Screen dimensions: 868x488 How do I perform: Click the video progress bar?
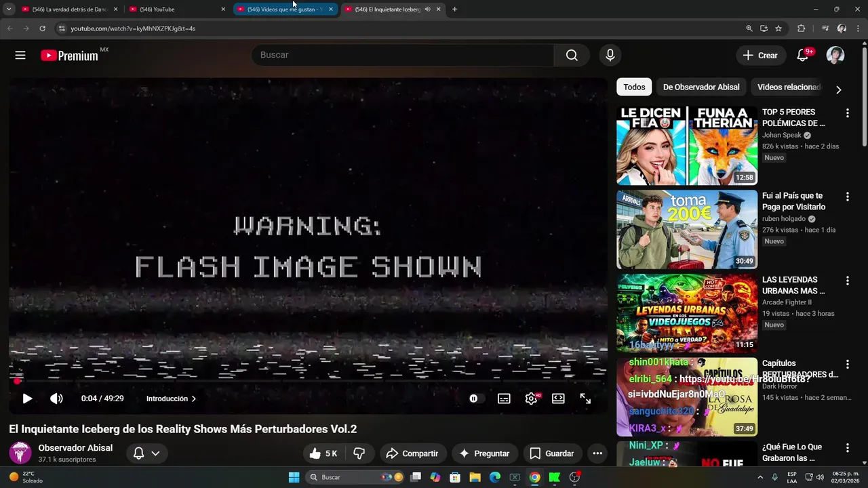(x=308, y=381)
